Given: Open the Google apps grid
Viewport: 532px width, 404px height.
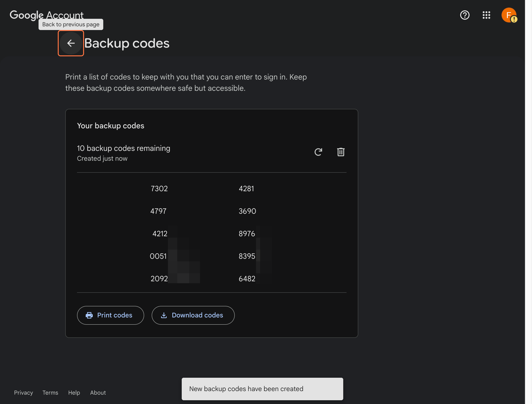Looking at the screenshot, I should [x=486, y=15].
